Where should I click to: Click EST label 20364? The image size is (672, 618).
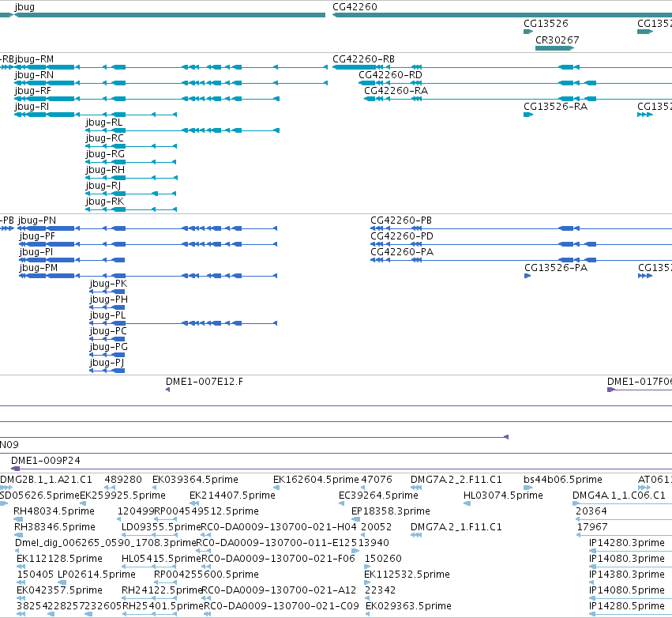click(x=591, y=511)
